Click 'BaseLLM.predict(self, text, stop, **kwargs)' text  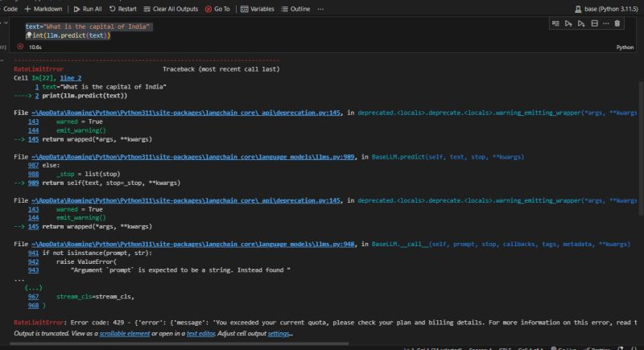(x=448, y=157)
